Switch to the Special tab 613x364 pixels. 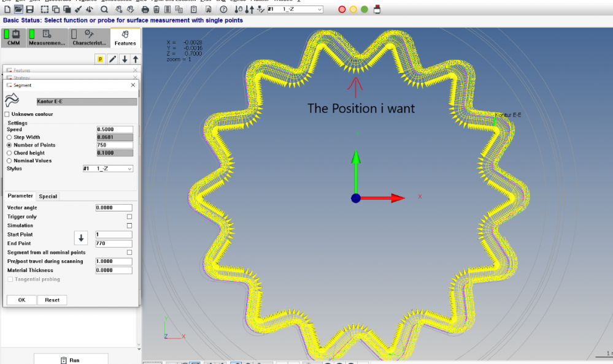[48, 196]
